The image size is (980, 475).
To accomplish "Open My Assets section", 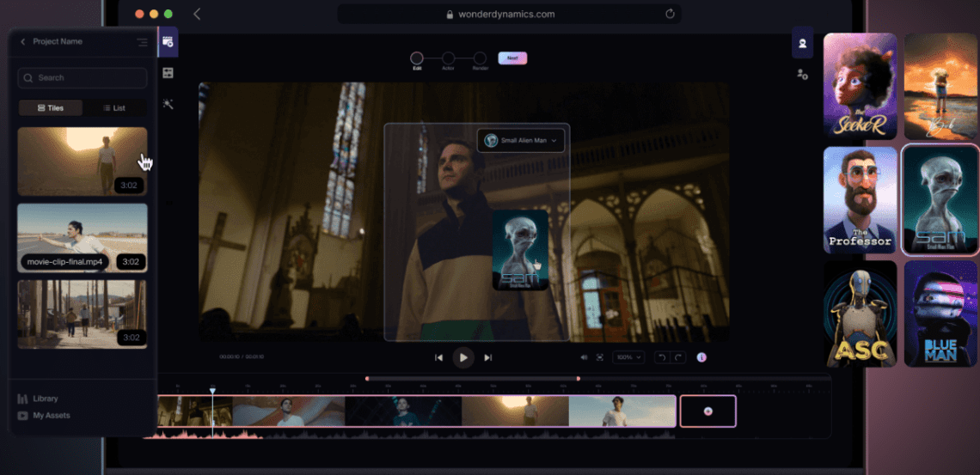I will [44, 416].
